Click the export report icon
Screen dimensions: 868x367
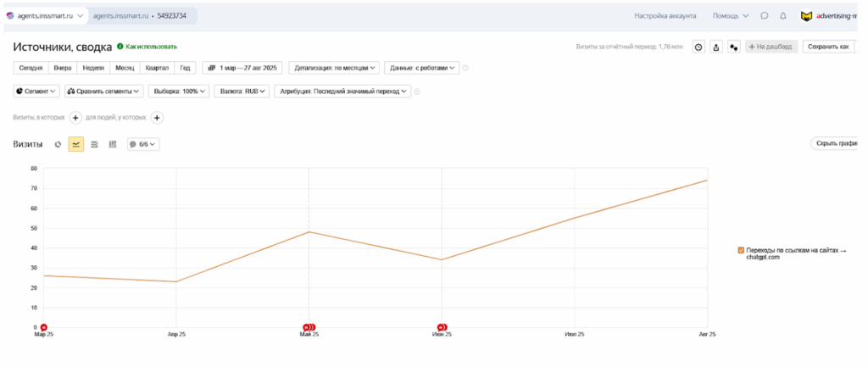click(716, 47)
